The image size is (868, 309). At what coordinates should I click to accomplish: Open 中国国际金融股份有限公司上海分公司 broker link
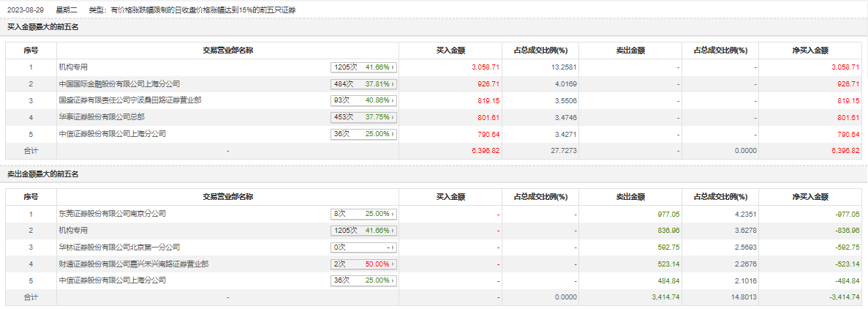[118, 83]
